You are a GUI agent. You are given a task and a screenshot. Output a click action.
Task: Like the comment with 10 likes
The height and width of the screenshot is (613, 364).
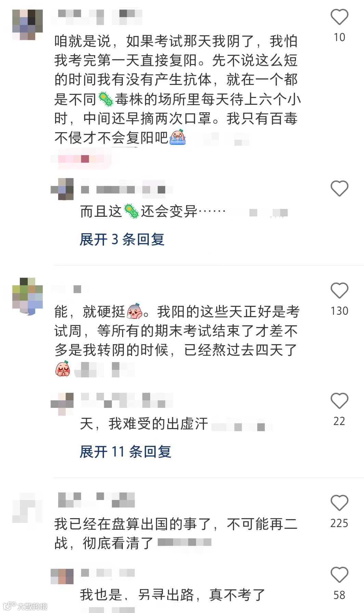[x=339, y=17]
